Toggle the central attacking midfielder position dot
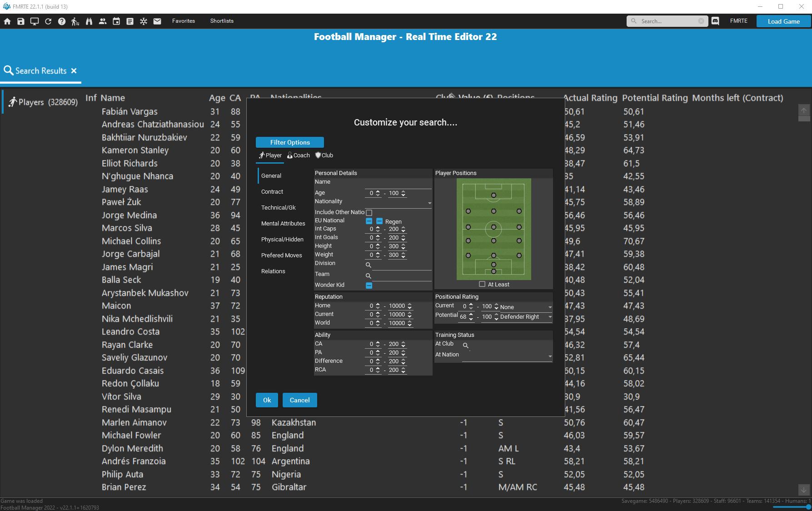The image size is (812, 511). pos(493,211)
